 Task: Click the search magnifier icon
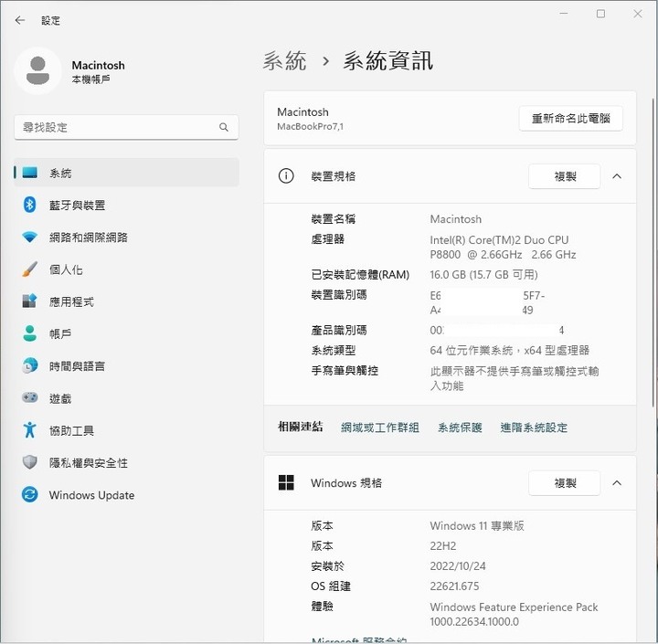coord(224,127)
